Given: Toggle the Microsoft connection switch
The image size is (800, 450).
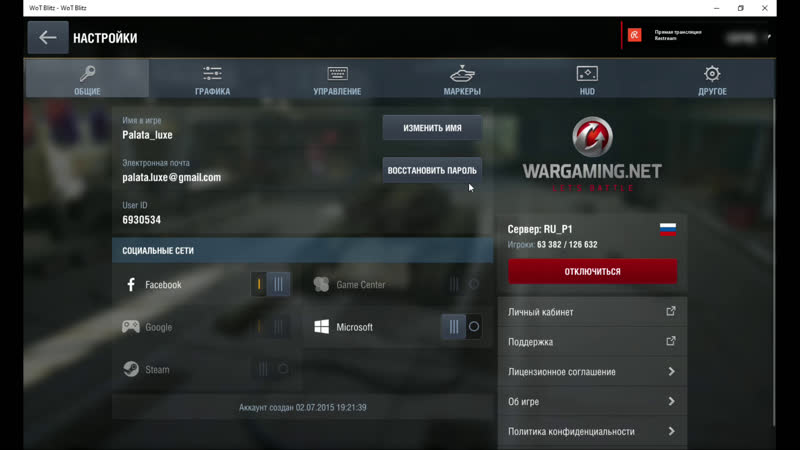Looking at the screenshot, I should pos(462,327).
